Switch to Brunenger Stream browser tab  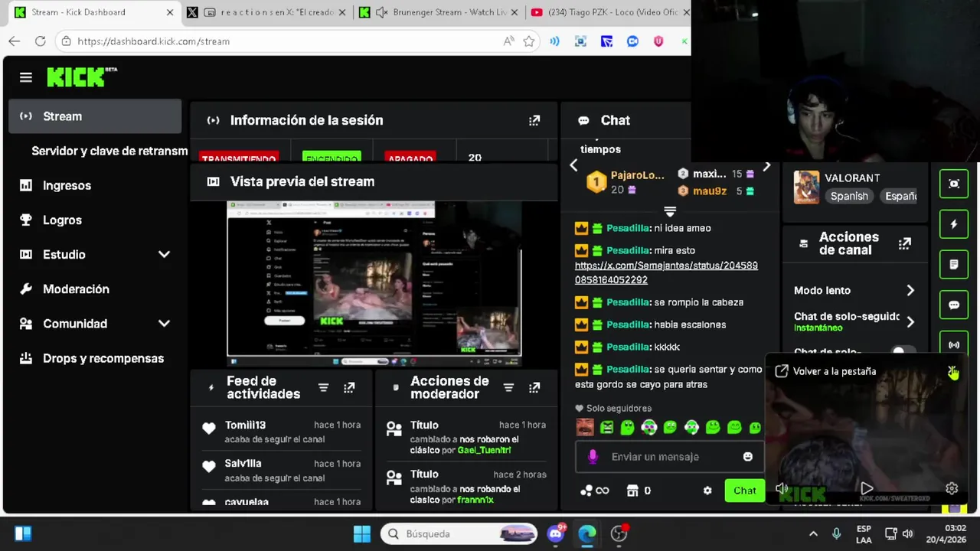tap(439, 12)
